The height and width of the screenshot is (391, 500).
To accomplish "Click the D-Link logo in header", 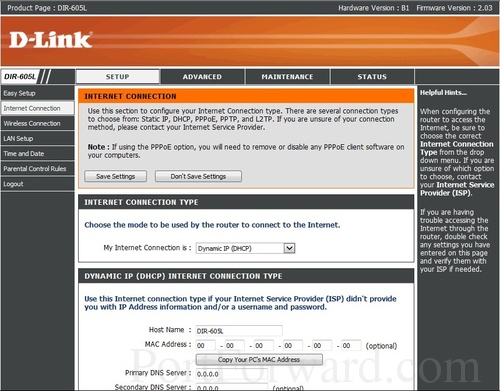I will pyautogui.click(x=51, y=40).
